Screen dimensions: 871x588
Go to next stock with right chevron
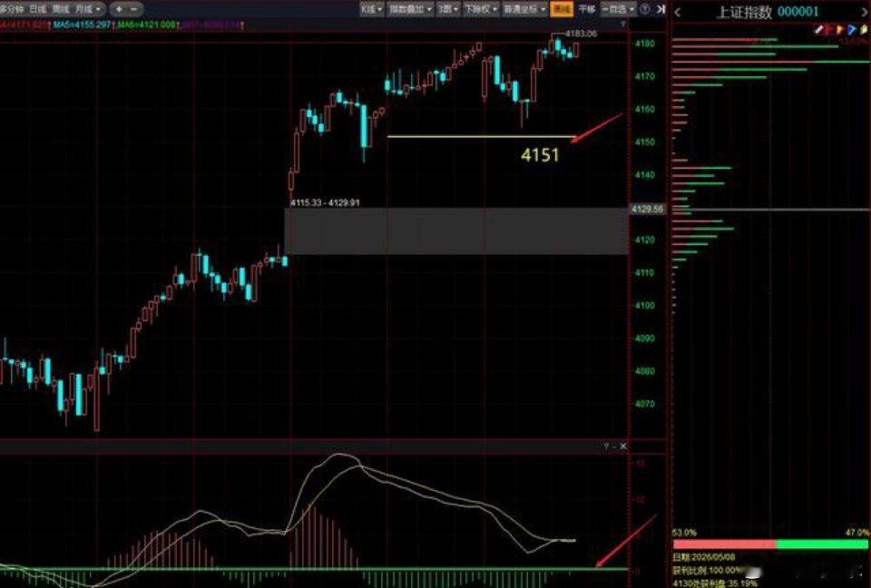[x=865, y=12]
